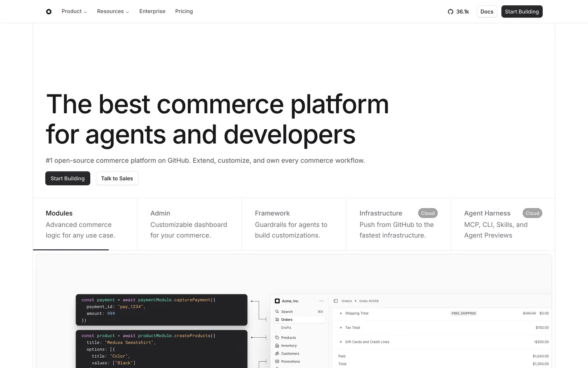Switch to the Infrastructure tab
Image resolution: width=588 pixels, height=368 pixels.
(399, 224)
